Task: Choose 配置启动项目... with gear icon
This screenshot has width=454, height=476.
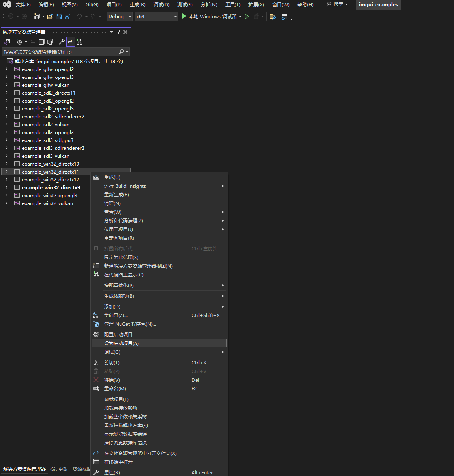Action: click(x=159, y=335)
